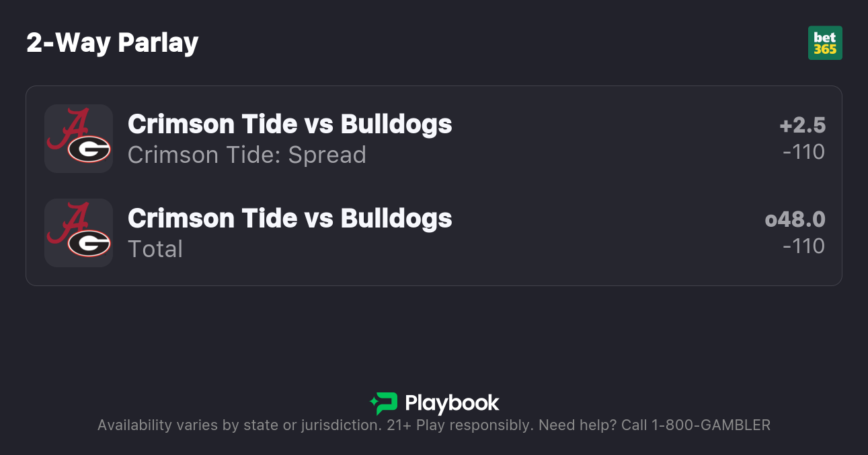This screenshot has height=455, width=868.
Task: Click the Playbook wordmark text
Action: point(452,403)
